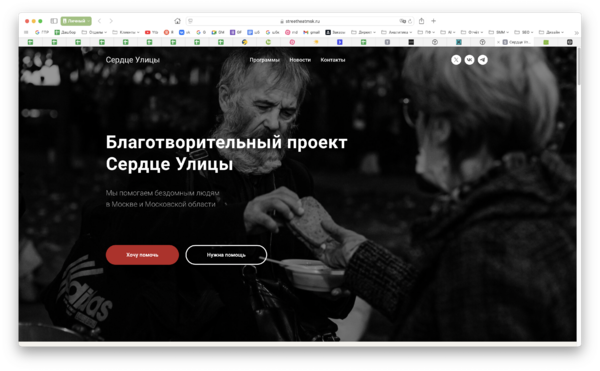Open a new tab with plus
600x371 pixels.
coord(434,21)
